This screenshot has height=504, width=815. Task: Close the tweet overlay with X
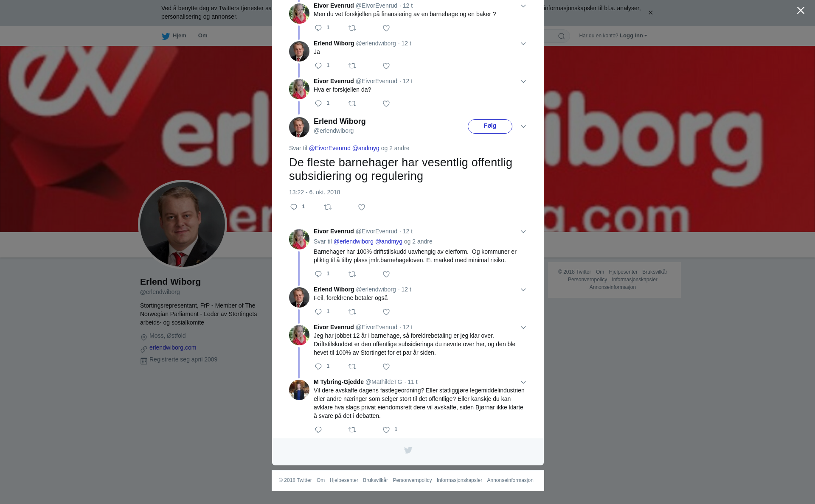click(x=801, y=11)
